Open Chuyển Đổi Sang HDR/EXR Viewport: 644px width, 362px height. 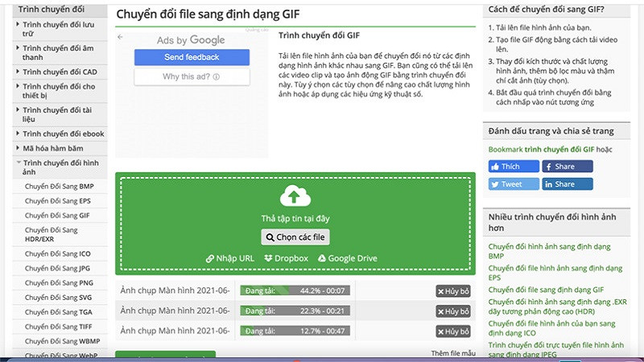click(x=51, y=234)
